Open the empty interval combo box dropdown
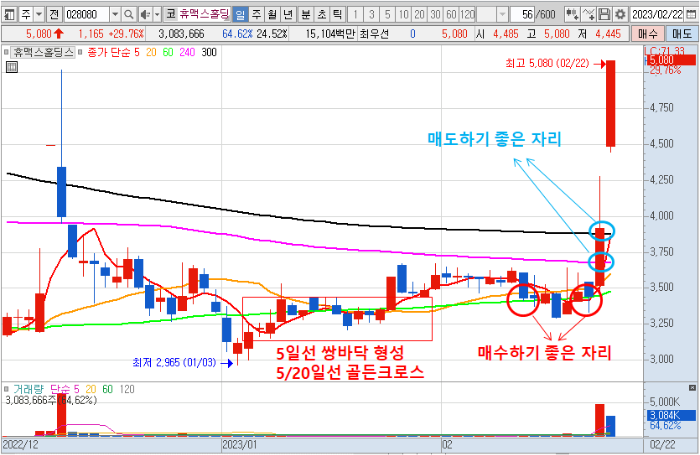This screenshot has height=455, width=700. point(503,15)
